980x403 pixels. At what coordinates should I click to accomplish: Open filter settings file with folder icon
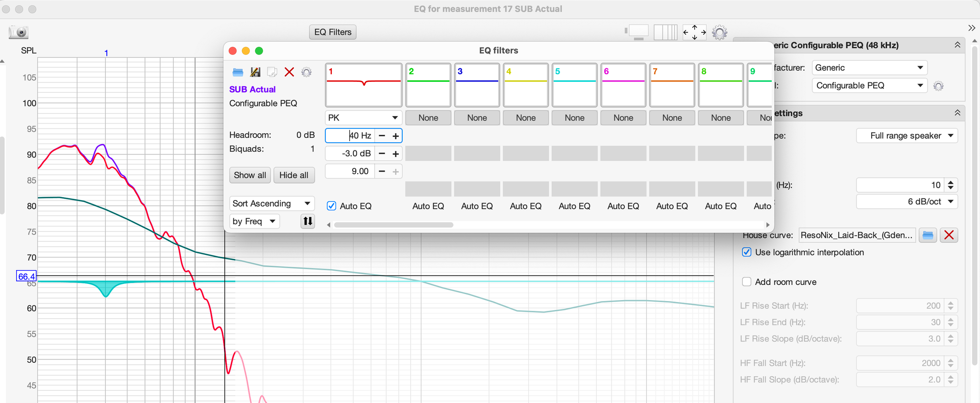[x=238, y=72]
